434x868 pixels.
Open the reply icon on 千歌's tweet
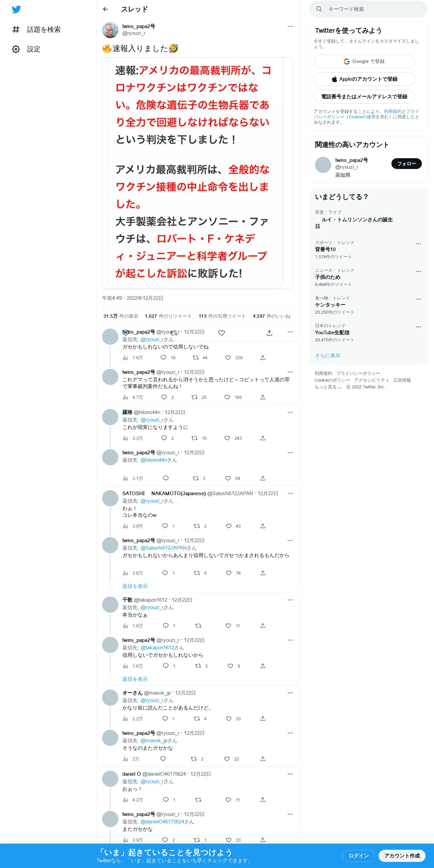coord(166,626)
